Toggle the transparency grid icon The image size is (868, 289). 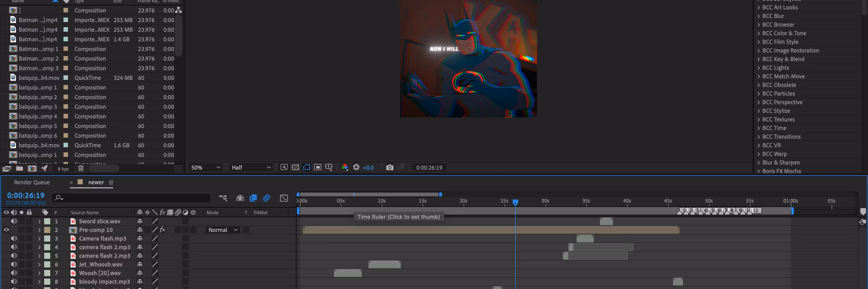tap(295, 168)
